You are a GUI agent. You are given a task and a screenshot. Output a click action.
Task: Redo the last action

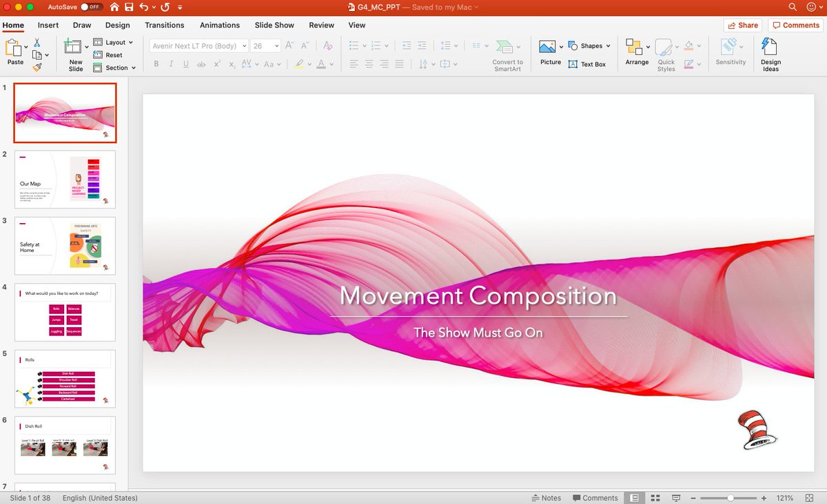165,7
